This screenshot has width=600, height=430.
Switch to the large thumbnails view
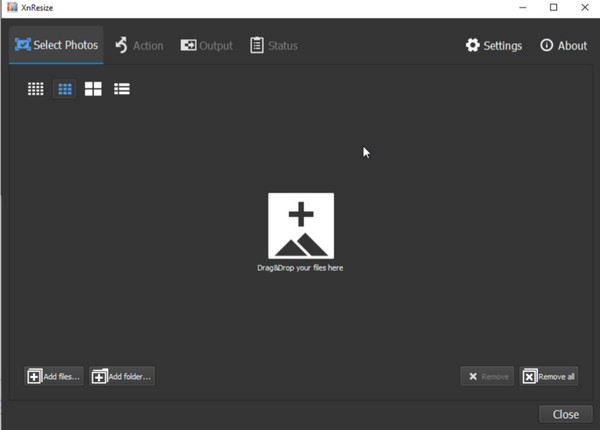(x=93, y=89)
